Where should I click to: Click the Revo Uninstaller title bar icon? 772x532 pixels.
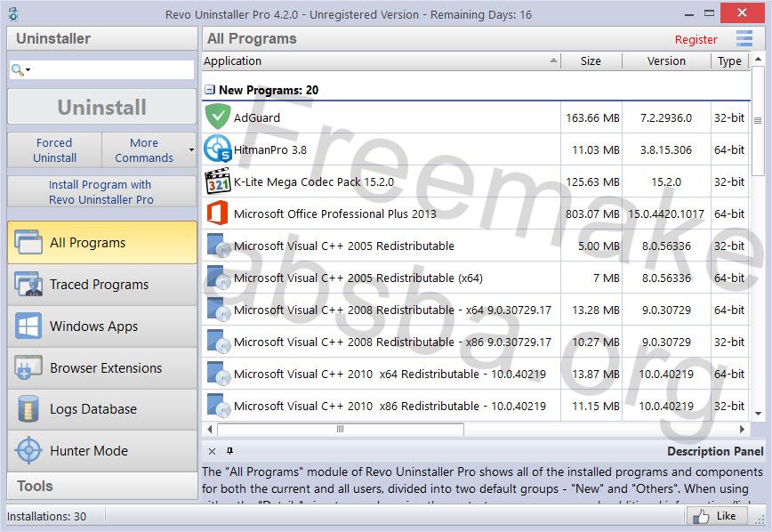[x=13, y=14]
